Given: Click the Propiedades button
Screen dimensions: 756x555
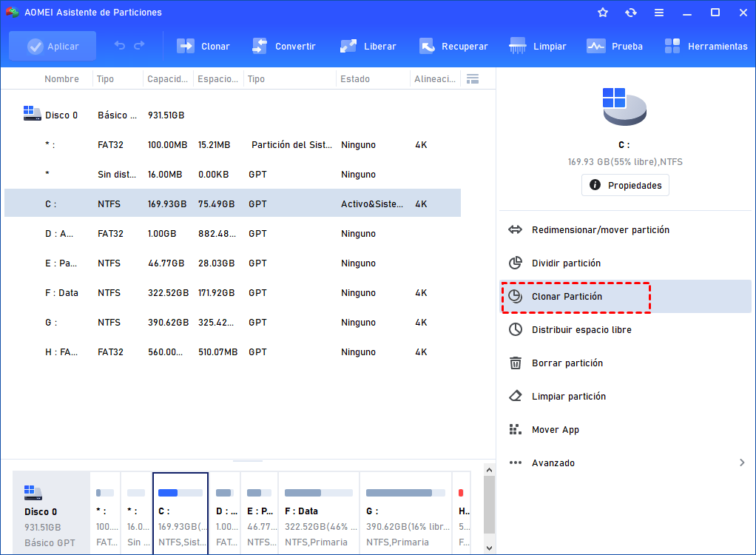Looking at the screenshot, I should 625,185.
